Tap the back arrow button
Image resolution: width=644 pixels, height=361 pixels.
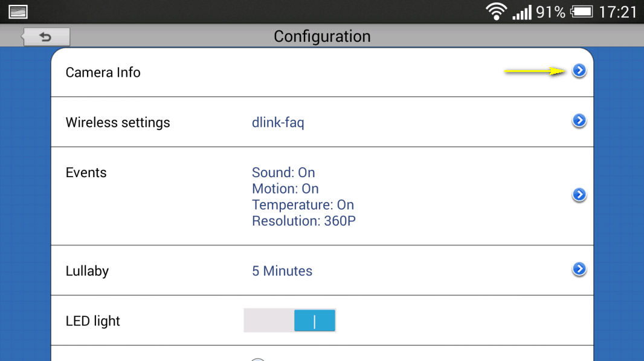pos(45,37)
